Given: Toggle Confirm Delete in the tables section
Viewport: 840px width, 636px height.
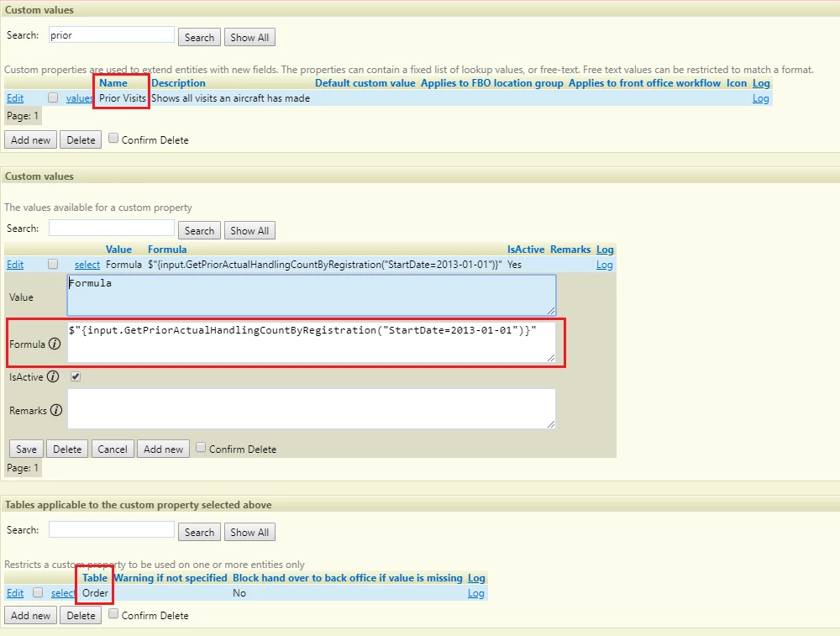Looking at the screenshot, I should pos(113,614).
